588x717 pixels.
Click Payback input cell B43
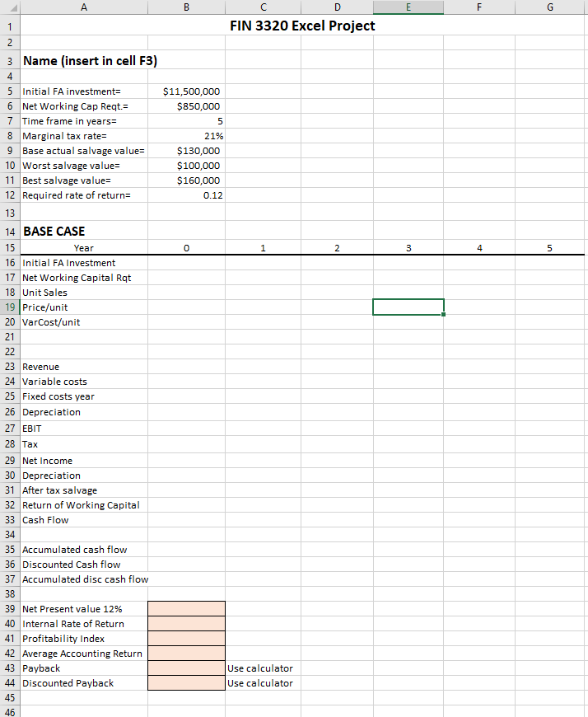point(186,668)
